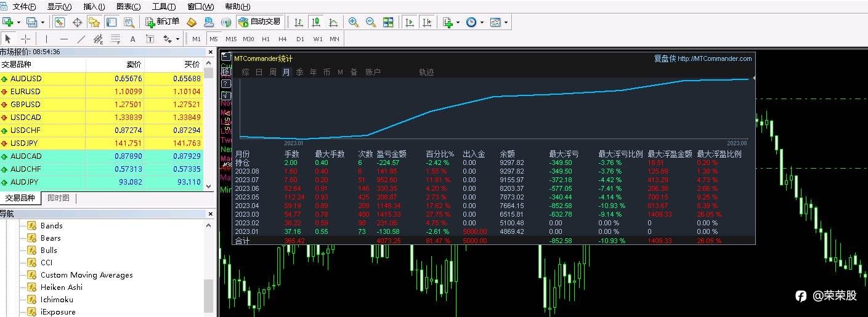Open the 图表(C) menu
Screen dimensions: 868x317
(x=128, y=7)
